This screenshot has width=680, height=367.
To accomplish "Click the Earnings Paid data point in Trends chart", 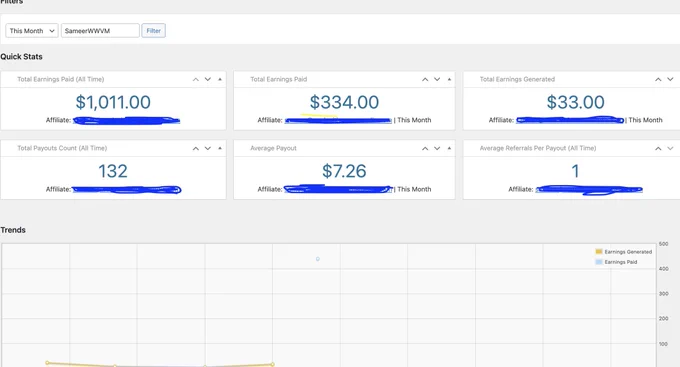I will click(318, 259).
